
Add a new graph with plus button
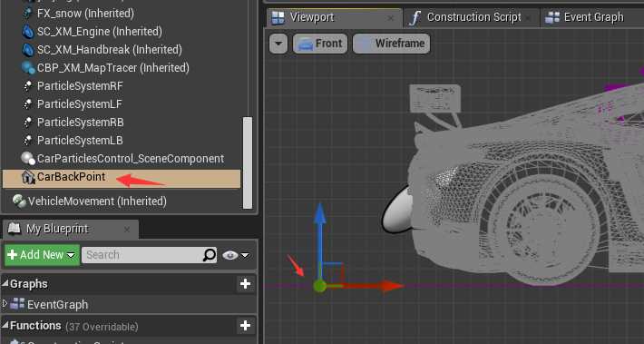[245, 284]
